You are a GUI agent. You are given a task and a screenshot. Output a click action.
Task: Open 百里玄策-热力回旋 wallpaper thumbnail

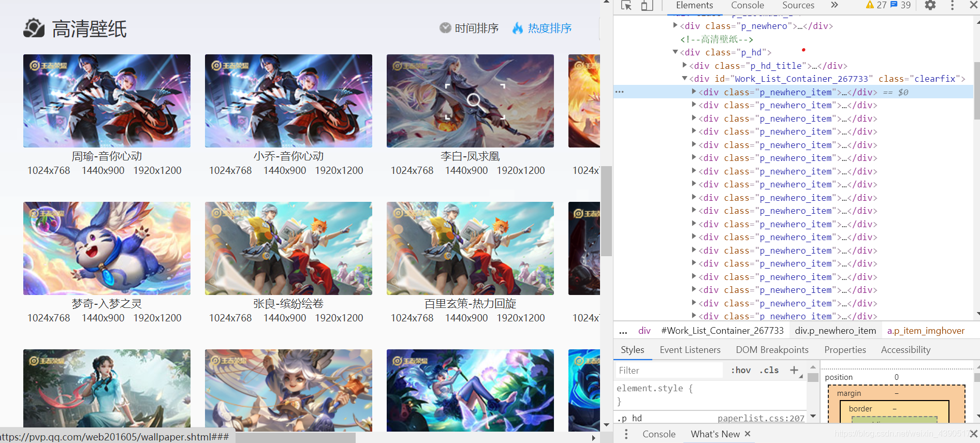[x=470, y=248]
